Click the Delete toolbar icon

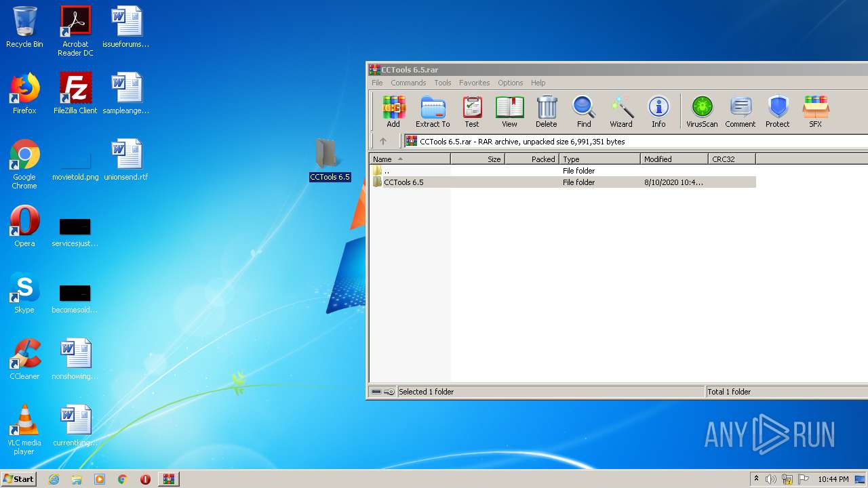pyautogui.click(x=547, y=112)
